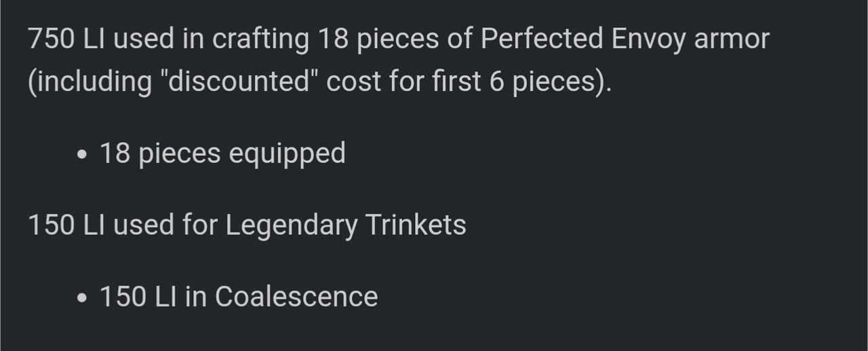Click the word "cost" in the second line
This screenshot has height=351, width=868.
tap(354, 82)
